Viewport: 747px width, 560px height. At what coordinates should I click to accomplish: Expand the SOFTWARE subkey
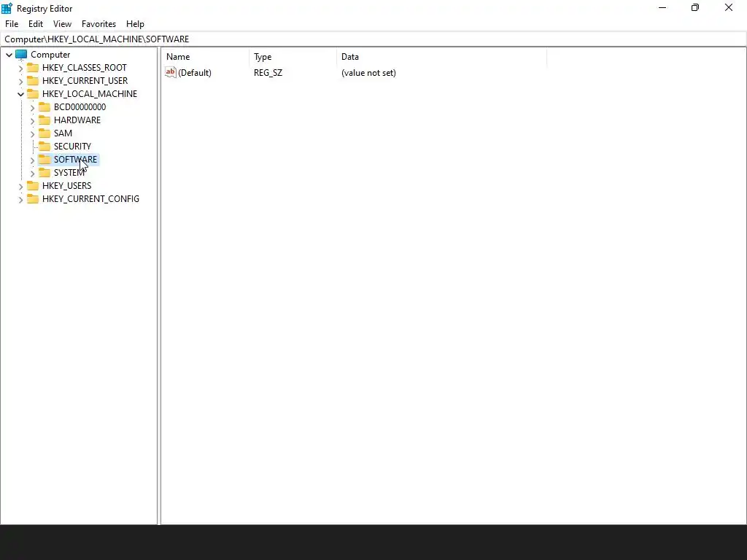point(32,160)
